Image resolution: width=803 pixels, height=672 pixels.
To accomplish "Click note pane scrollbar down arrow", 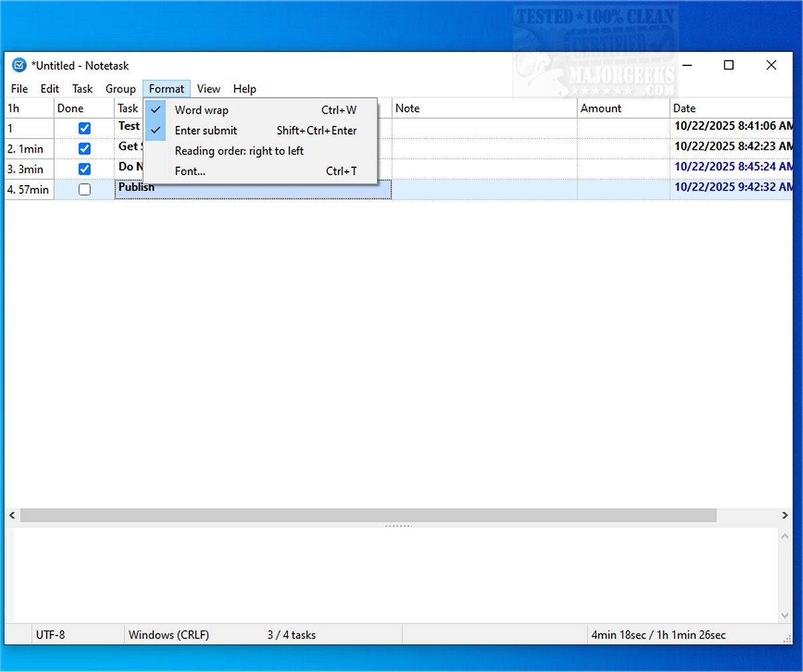I will click(785, 615).
